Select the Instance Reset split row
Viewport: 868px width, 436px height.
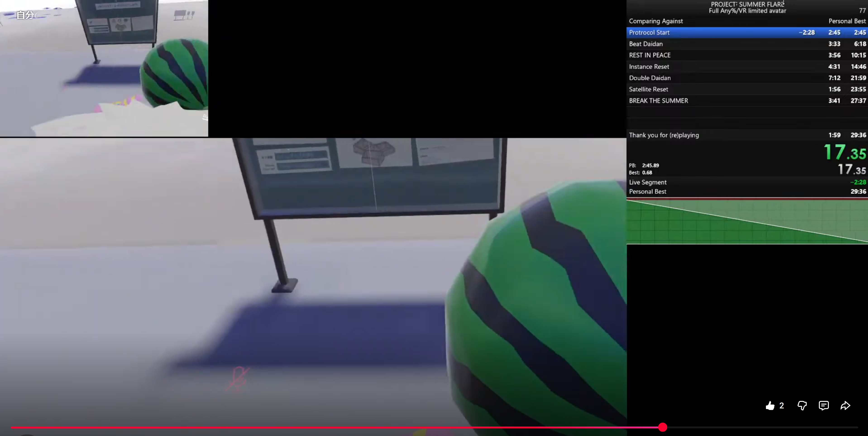747,67
